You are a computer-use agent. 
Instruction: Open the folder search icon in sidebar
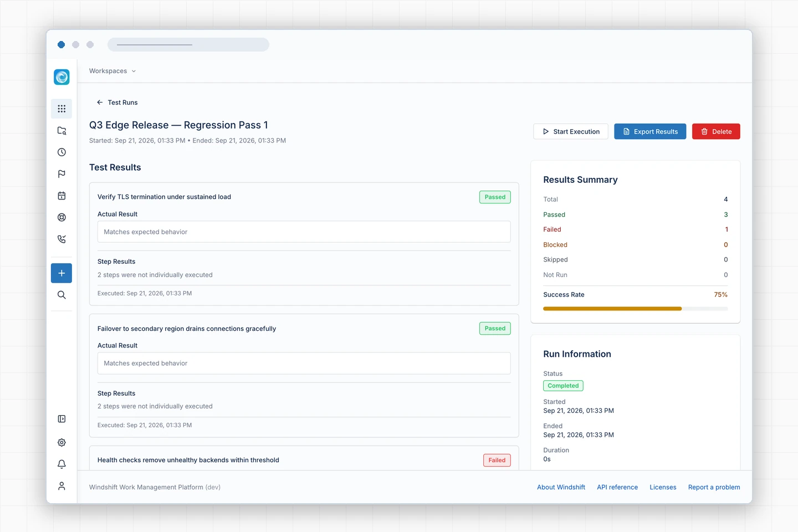pyautogui.click(x=62, y=131)
